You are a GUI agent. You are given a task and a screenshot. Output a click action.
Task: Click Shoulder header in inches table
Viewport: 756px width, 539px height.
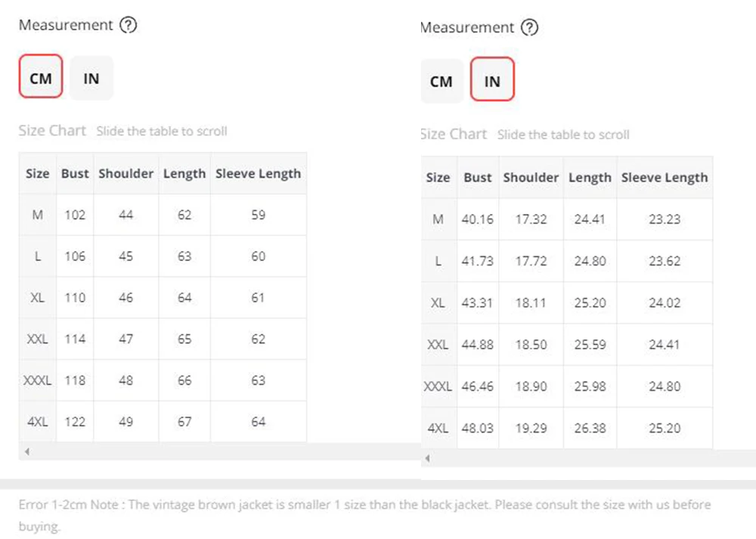click(x=531, y=178)
